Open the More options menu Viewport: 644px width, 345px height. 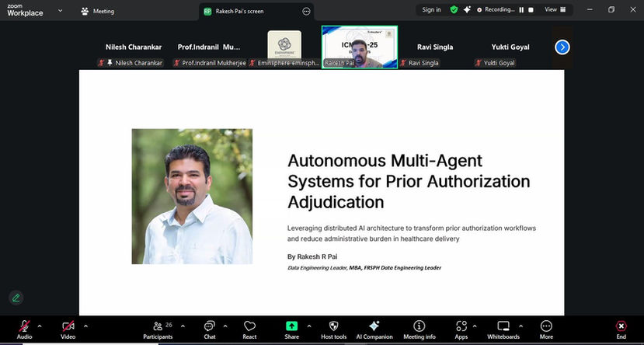pyautogui.click(x=546, y=329)
